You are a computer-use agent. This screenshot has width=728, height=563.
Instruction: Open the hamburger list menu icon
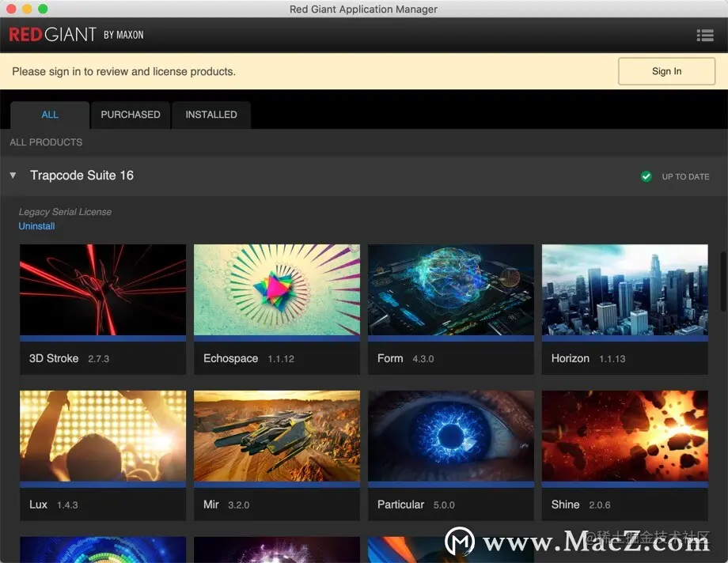705,36
